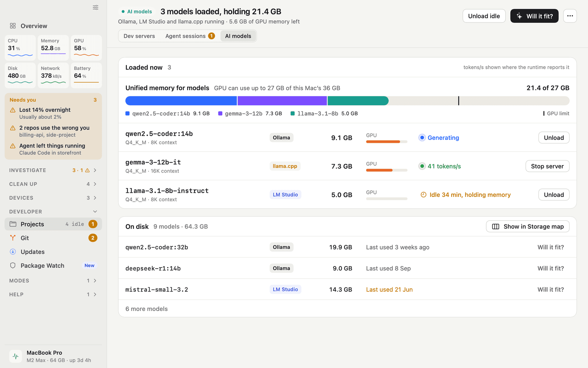Check Will it fit for qwen2.5-coder:32b
This screenshot has width=588, height=368.
click(551, 247)
